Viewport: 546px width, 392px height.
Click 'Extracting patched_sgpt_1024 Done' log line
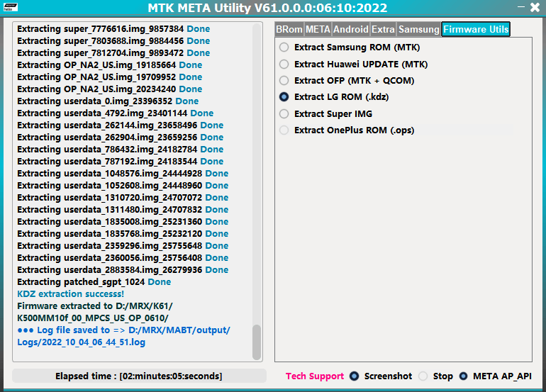[x=94, y=282]
